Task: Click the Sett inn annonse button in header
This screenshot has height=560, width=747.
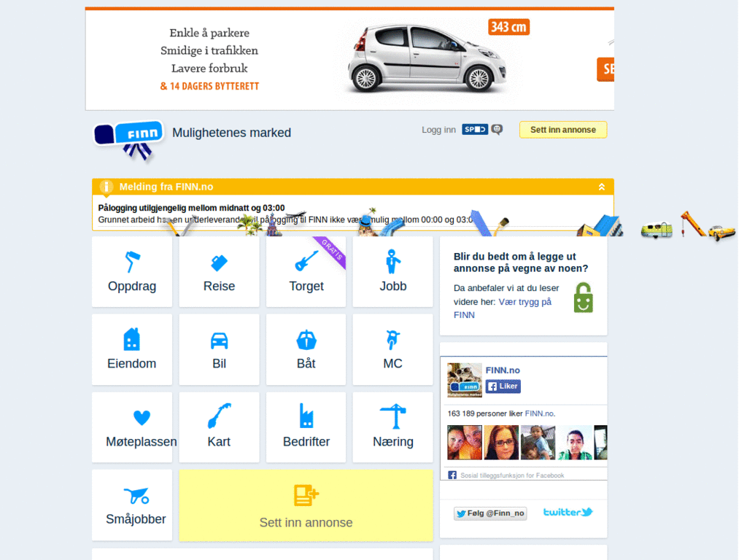Action: coord(563,130)
